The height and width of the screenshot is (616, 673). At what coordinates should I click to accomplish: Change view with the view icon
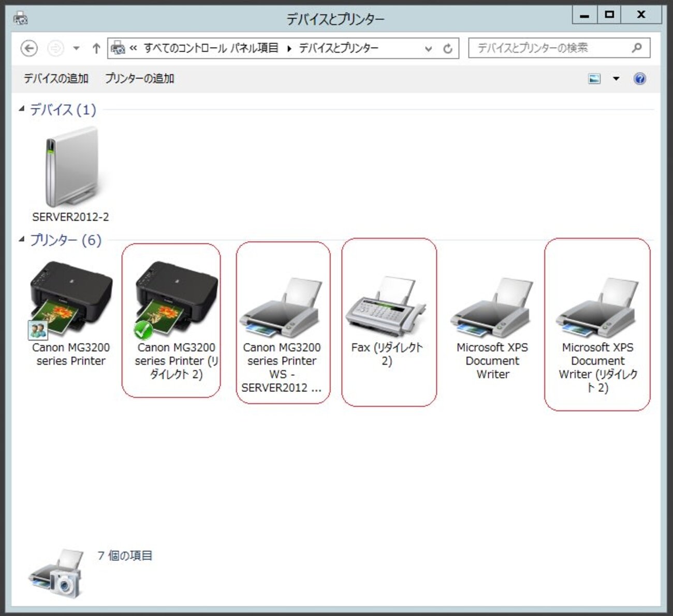tap(594, 79)
